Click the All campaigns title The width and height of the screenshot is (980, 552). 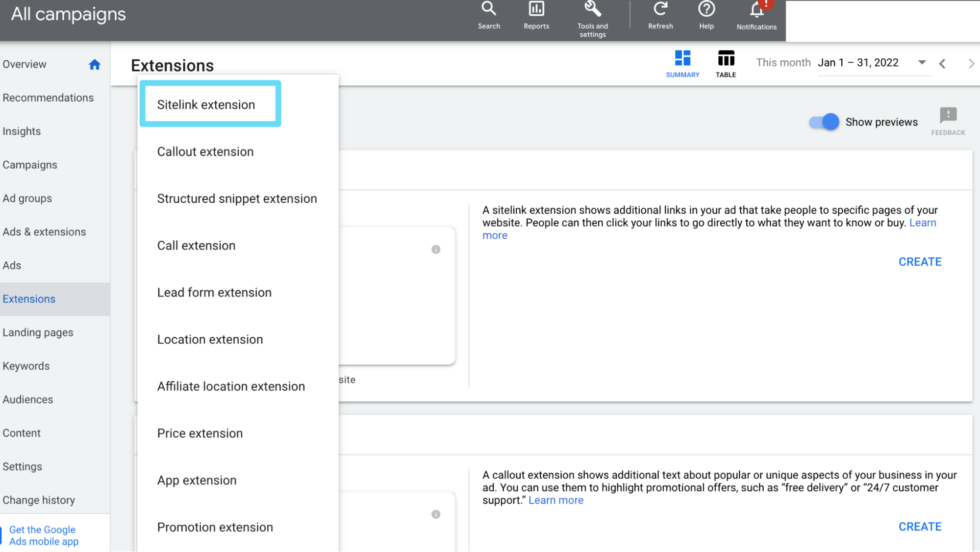[69, 14]
